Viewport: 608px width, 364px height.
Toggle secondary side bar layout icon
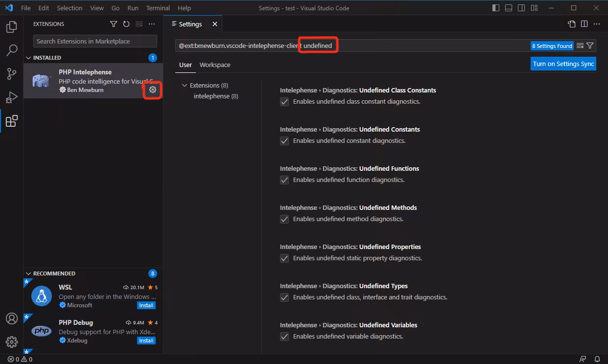[521, 8]
